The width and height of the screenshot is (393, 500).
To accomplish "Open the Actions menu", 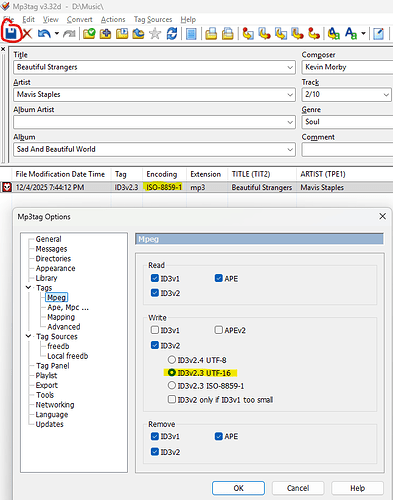I will (x=113, y=19).
